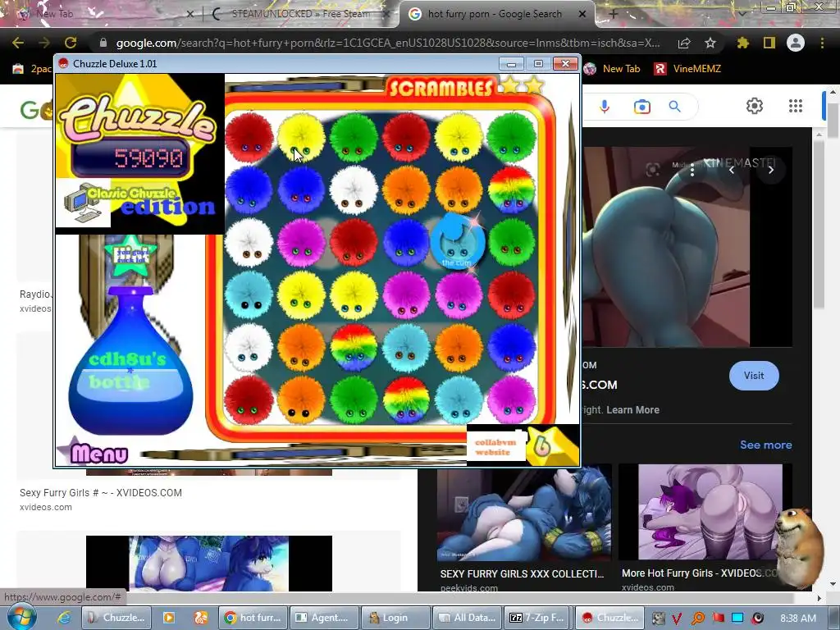Click the orange magnifier tray icon

point(697,619)
